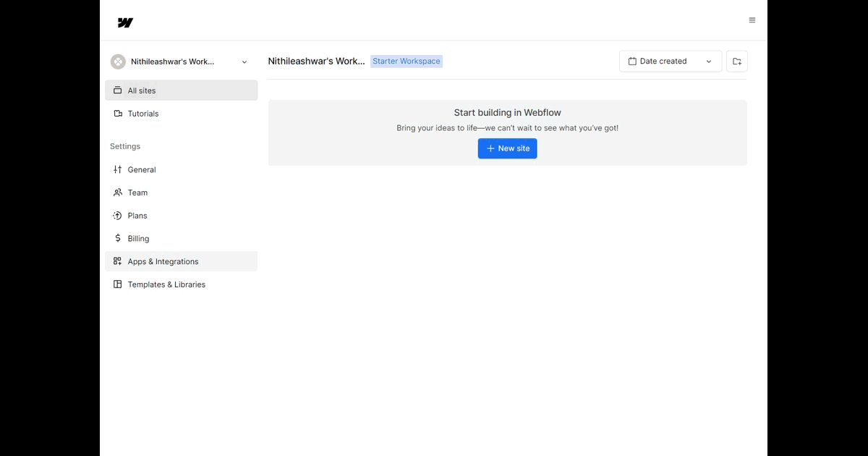Open the Date created sort dropdown arrow
This screenshot has height=456, width=868.
point(709,62)
